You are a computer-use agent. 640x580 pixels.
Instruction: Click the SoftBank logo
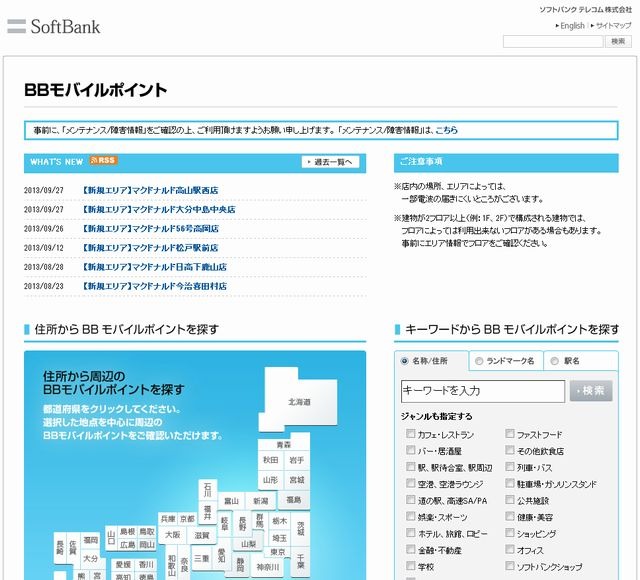(53, 27)
